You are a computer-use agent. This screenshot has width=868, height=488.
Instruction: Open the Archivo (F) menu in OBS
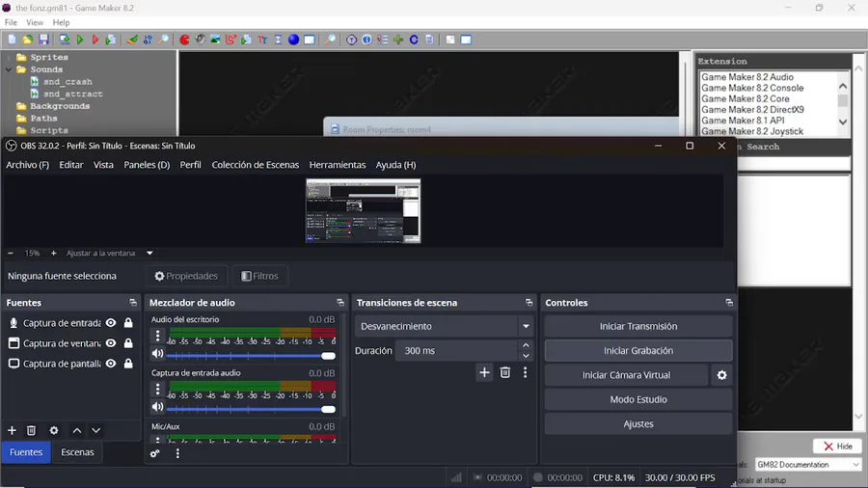[27, 165]
